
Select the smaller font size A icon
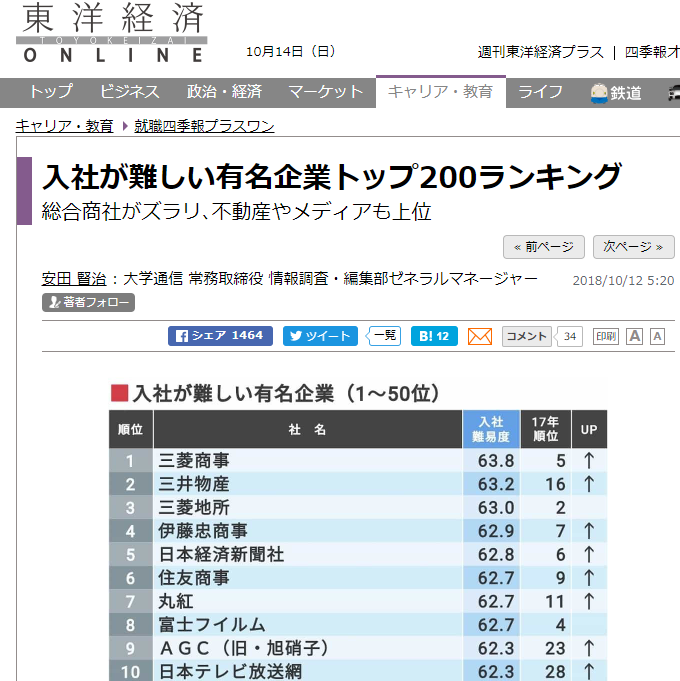click(657, 336)
